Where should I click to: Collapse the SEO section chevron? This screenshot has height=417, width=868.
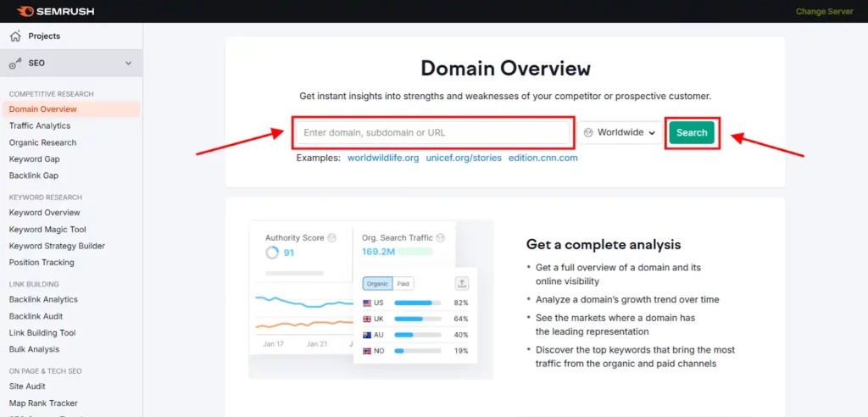pos(128,63)
